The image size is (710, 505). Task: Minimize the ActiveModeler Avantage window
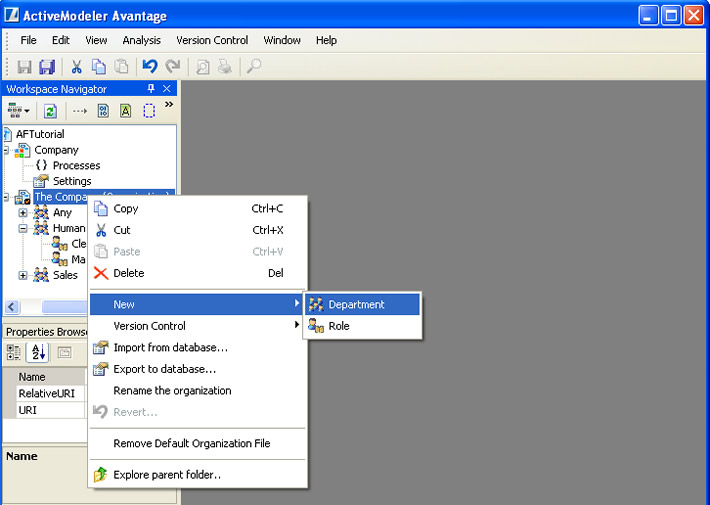tap(648, 16)
